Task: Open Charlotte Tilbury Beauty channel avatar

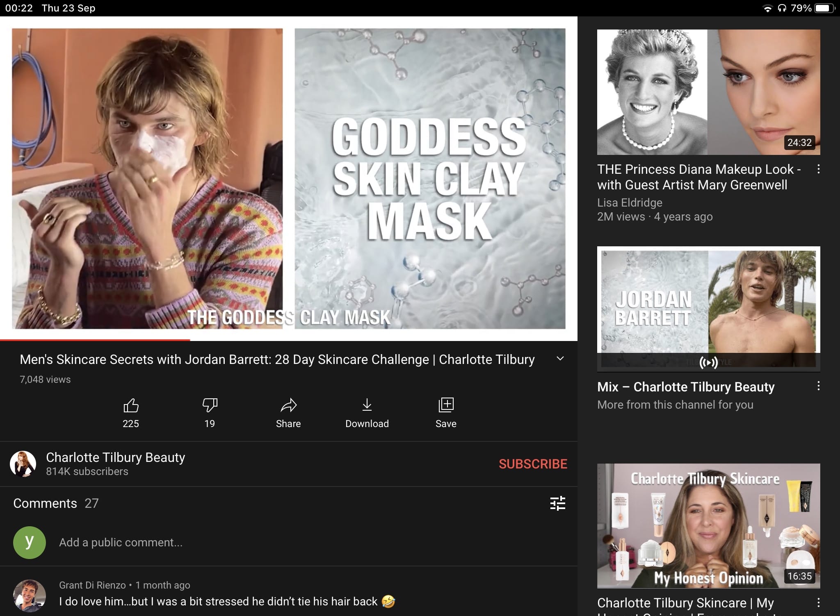Action: (23, 464)
